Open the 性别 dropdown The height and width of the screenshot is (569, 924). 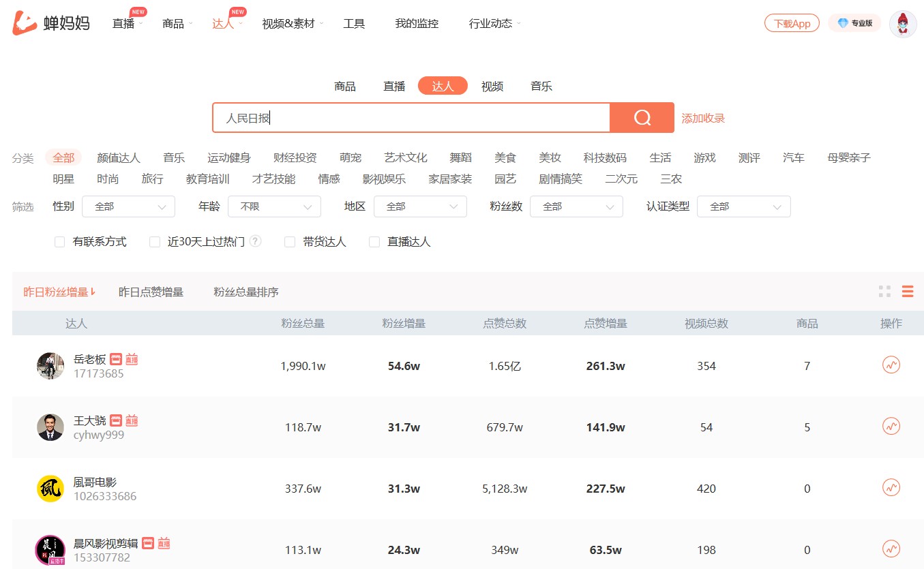point(128,206)
